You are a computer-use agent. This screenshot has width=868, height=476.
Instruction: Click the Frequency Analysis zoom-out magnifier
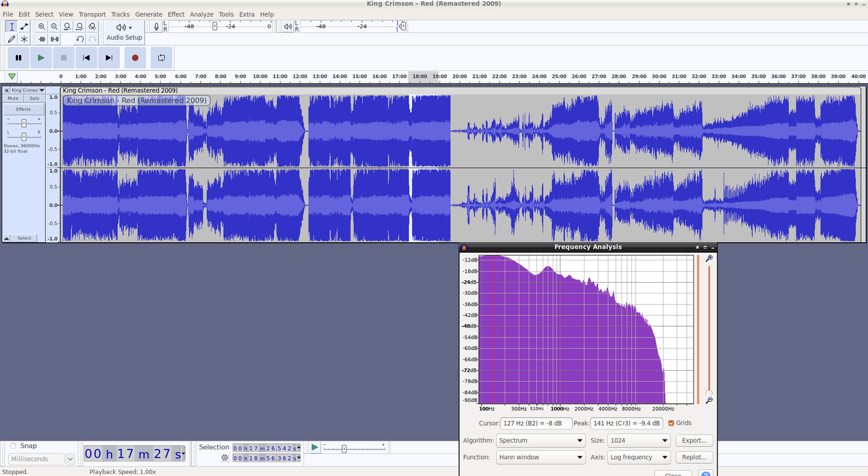click(709, 401)
